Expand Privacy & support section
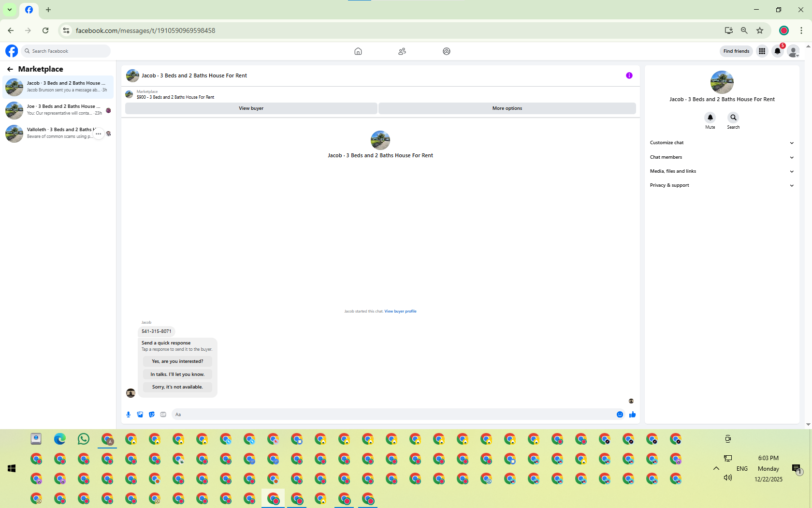812x508 pixels. [722, 185]
